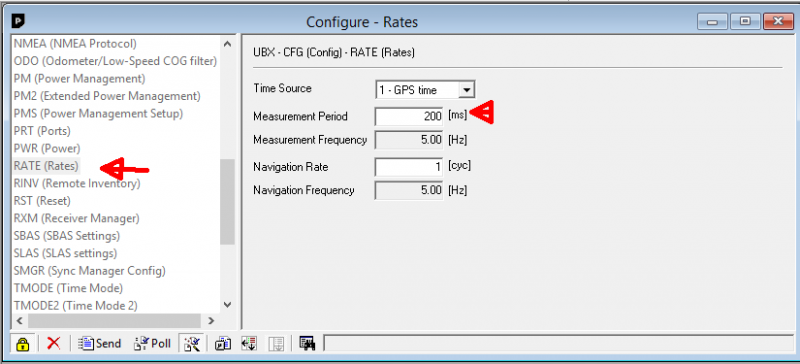Click the icon right of the autopoll wand
The image size is (800, 364).
click(223, 344)
